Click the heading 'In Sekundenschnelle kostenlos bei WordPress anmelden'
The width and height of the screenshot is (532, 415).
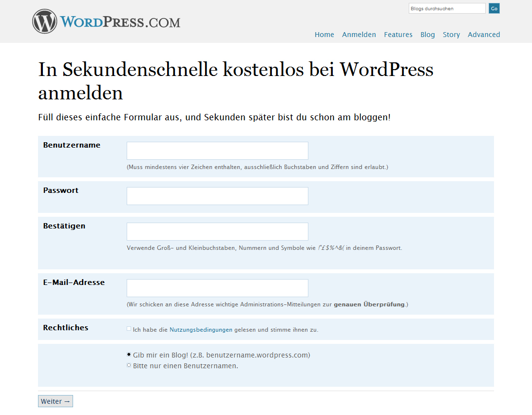(x=236, y=81)
